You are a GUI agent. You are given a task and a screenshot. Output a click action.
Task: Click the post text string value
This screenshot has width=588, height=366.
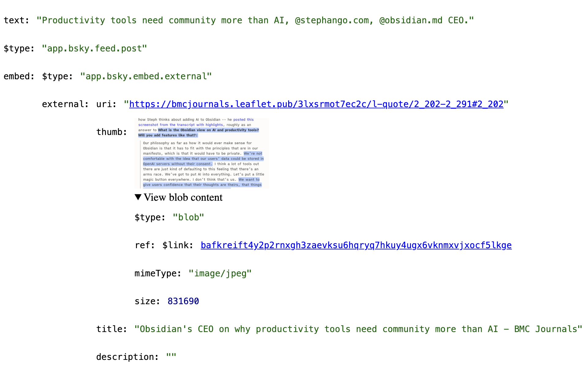click(x=255, y=21)
